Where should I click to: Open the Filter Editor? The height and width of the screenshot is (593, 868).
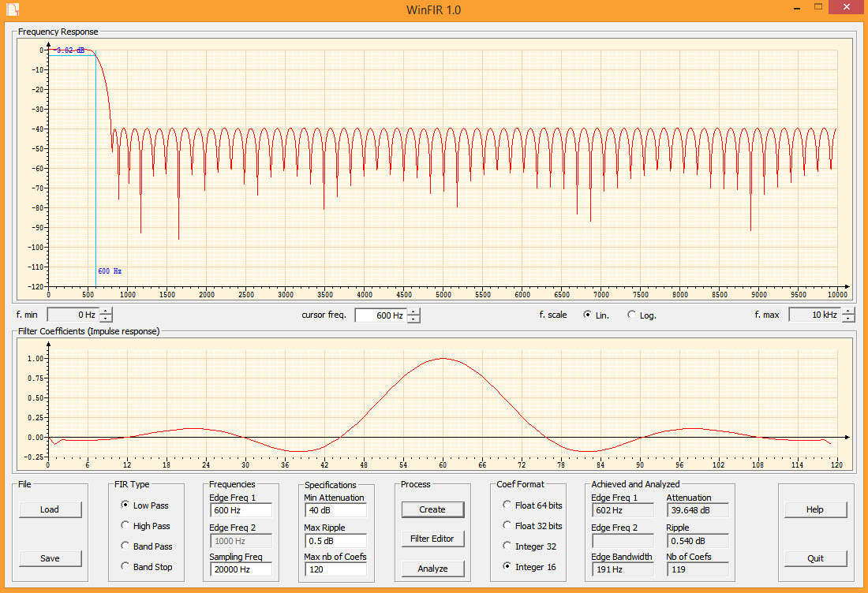[432, 539]
